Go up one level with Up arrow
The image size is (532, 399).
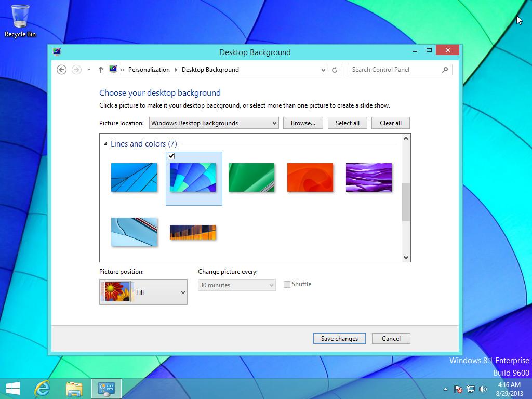pyautogui.click(x=100, y=70)
